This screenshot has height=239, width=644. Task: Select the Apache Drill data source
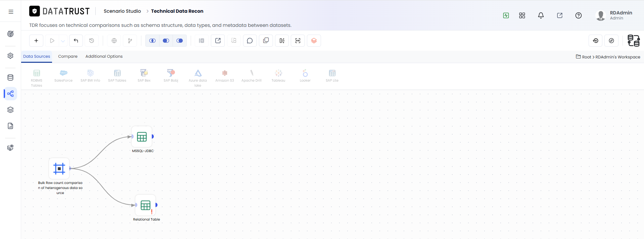click(x=251, y=76)
